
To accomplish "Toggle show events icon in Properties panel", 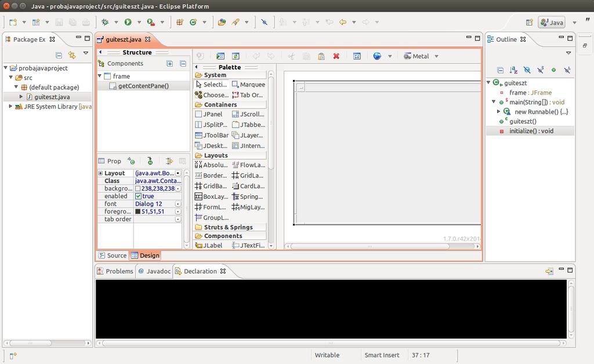I will coord(131,161).
